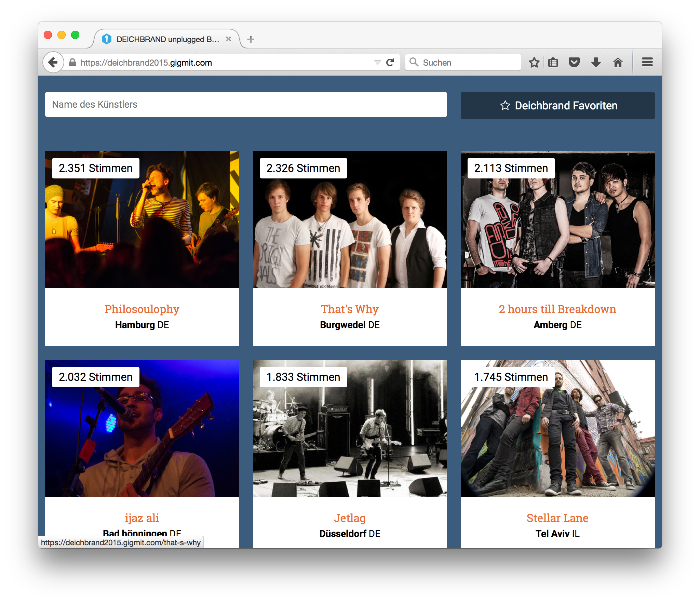
Task: Click the Name des Künstlers search field
Action: pos(246,104)
